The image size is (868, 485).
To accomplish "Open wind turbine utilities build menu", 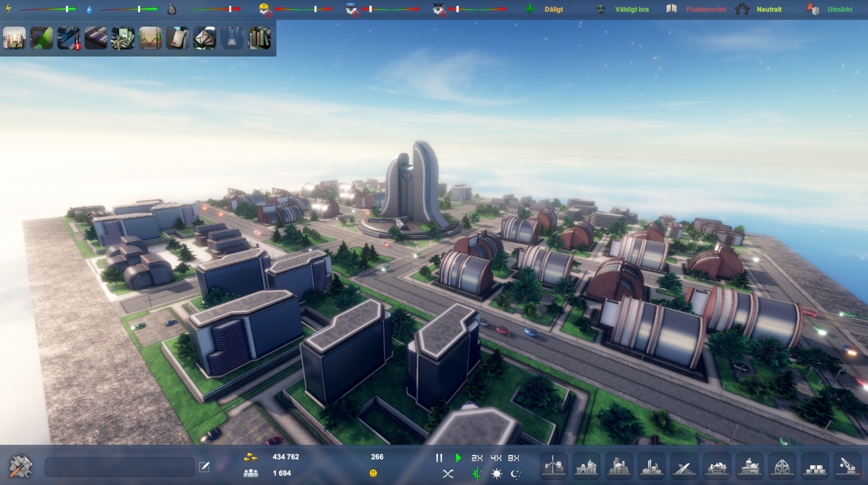I will [554, 466].
